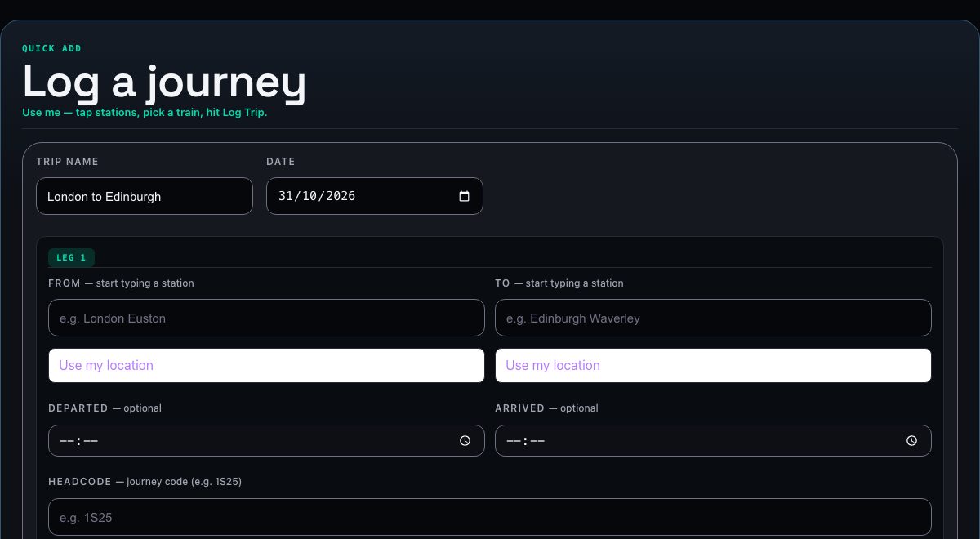Click the Headcode input field
Screen dimensions: 980x539
[490, 517]
